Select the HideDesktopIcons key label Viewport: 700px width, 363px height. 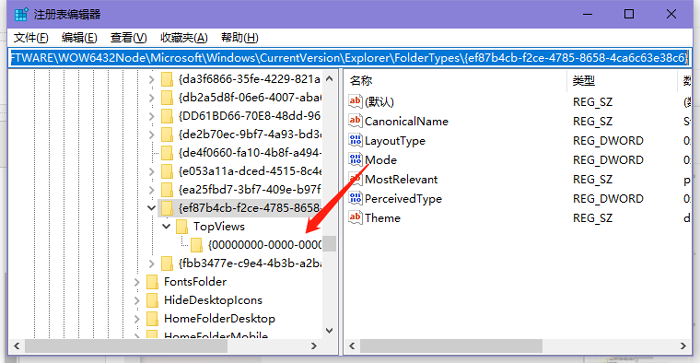click(213, 300)
